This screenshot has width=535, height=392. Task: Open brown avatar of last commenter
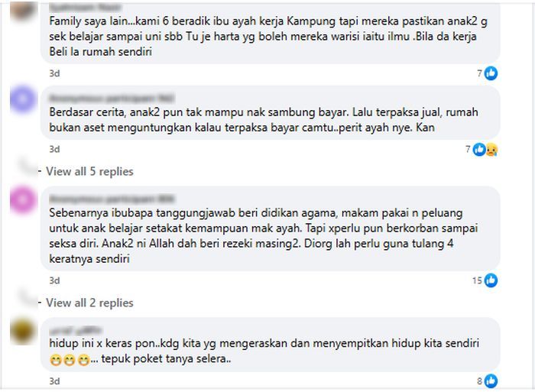(22, 331)
